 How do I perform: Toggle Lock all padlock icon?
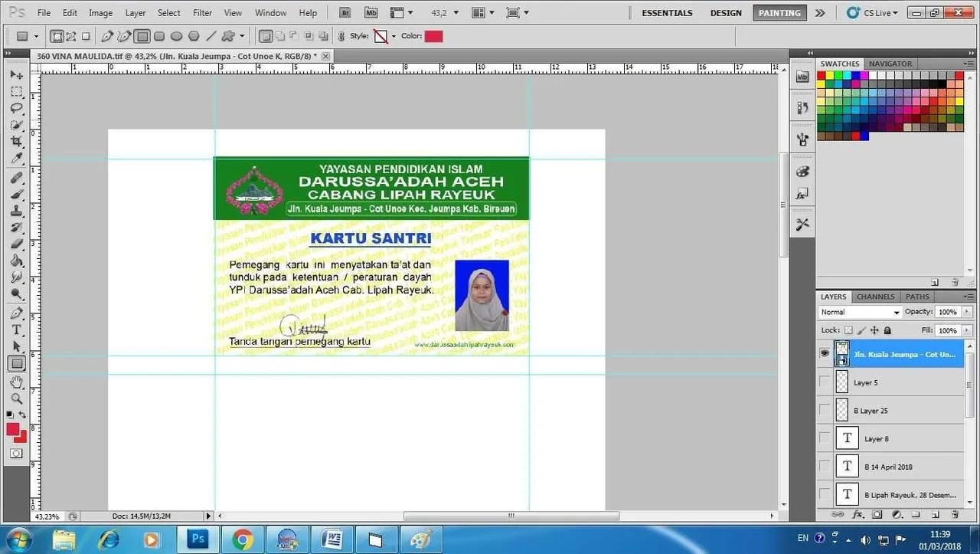[887, 330]
